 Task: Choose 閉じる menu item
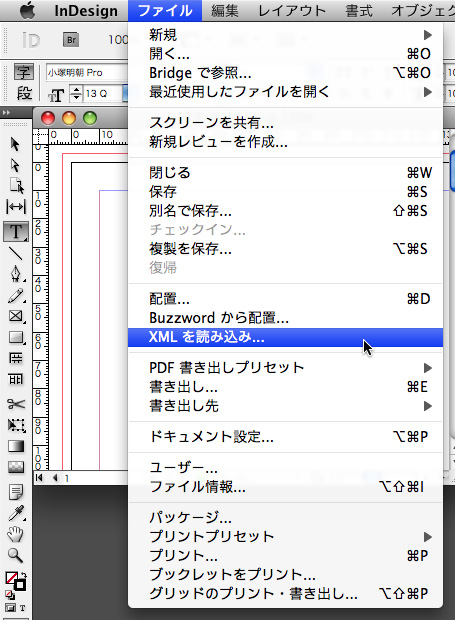[x=285, y=173]
